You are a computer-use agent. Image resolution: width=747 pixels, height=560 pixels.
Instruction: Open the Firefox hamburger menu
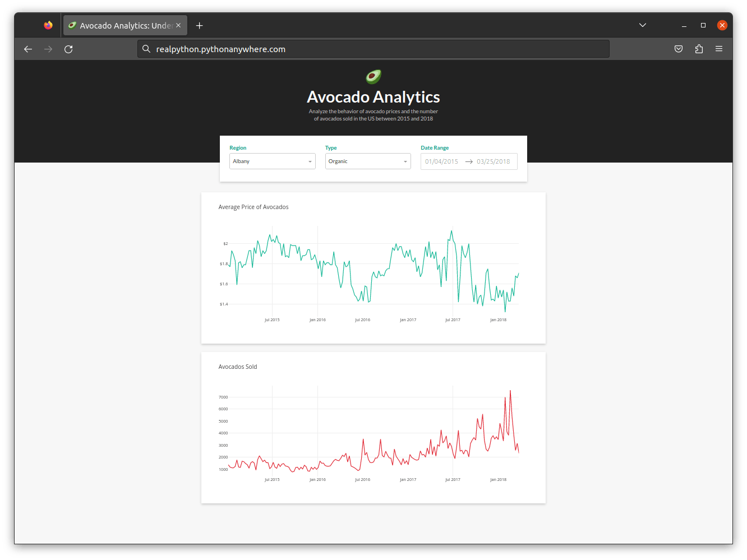point(719,49)
